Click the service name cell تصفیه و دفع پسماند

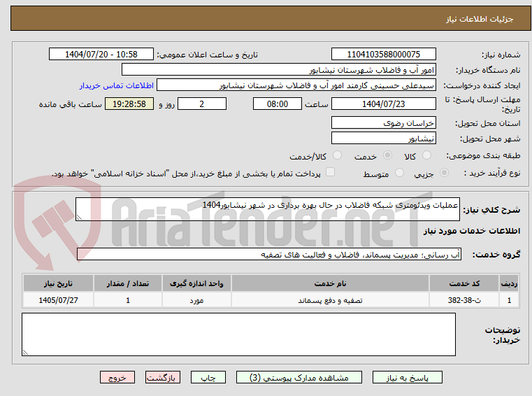click(x=330, y=300)
